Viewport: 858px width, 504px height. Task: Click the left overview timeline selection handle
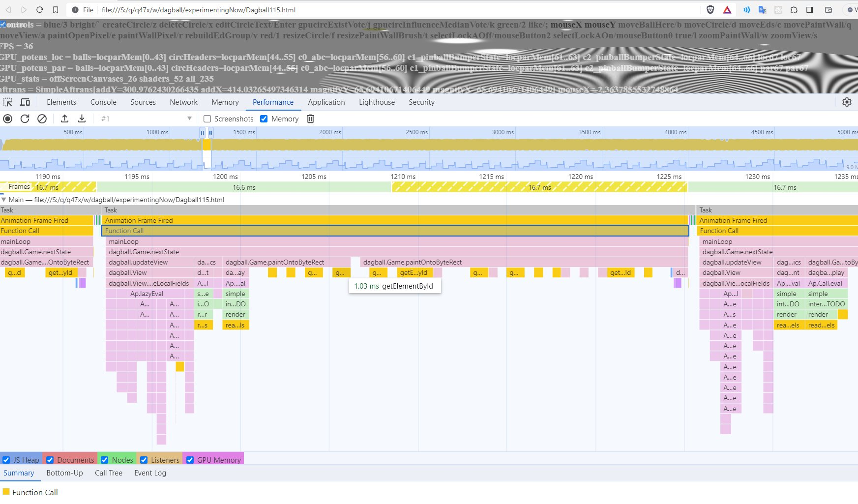(202, 132)
